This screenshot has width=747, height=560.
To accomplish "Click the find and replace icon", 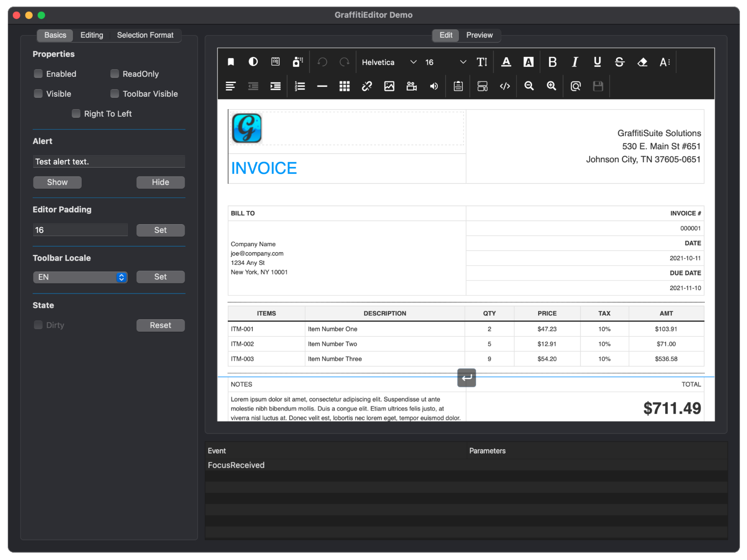I will pos(575,86).
